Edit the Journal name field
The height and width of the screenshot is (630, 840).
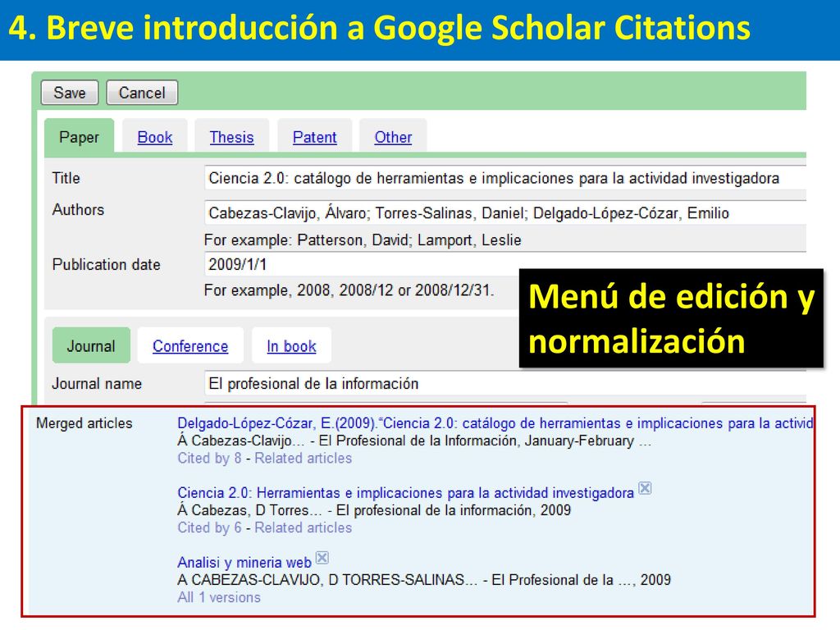pyautogui.click(x=504, y=384)
